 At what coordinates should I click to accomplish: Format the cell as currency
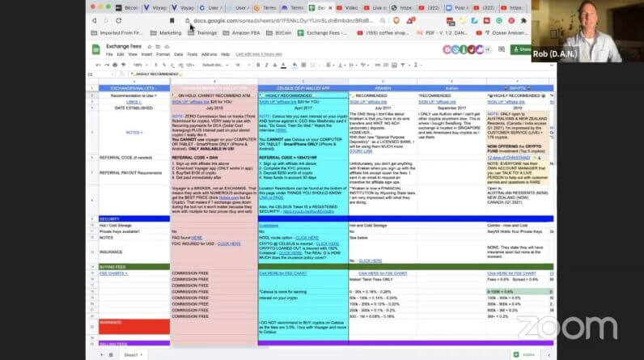156,65
